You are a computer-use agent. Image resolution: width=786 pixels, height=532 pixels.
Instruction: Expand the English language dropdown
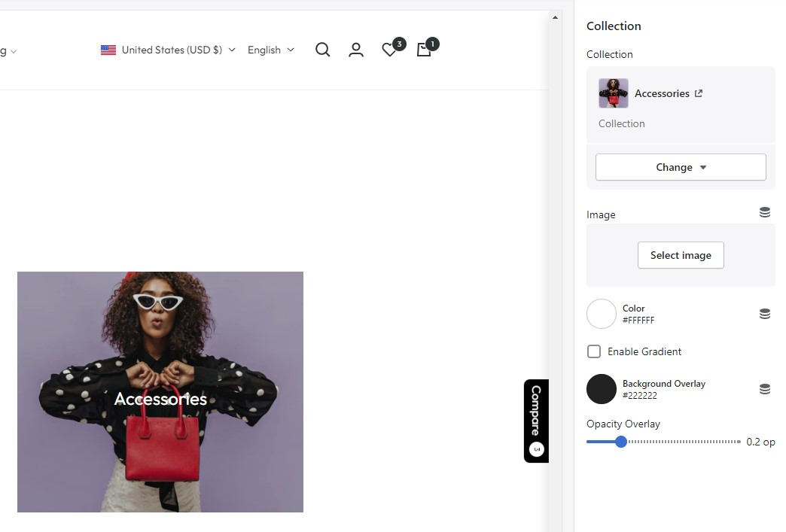271,50
